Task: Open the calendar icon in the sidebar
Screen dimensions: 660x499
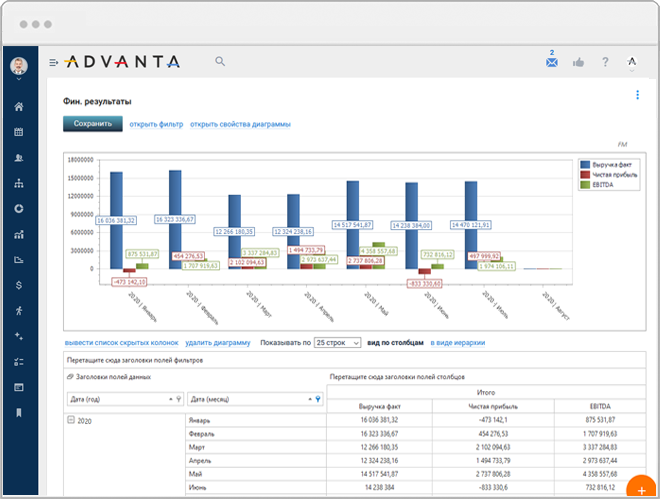Action: pyautogui.click(x=19, y=132)
